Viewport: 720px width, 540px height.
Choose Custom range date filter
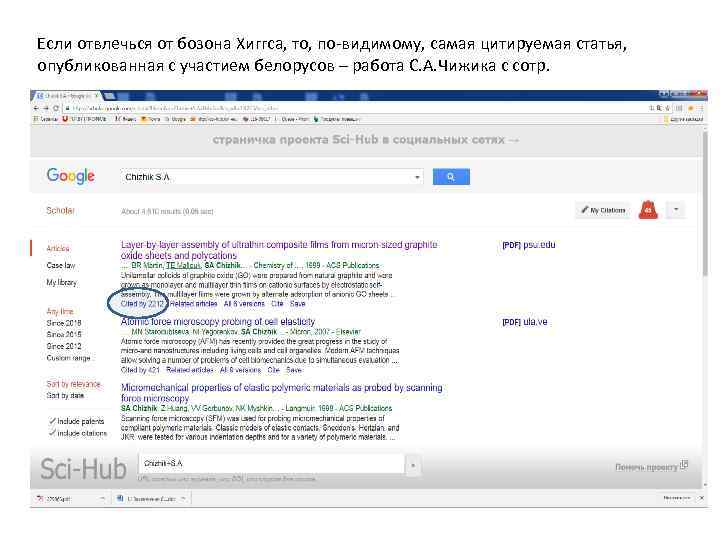pyautogui.click(x=68, y=358)
